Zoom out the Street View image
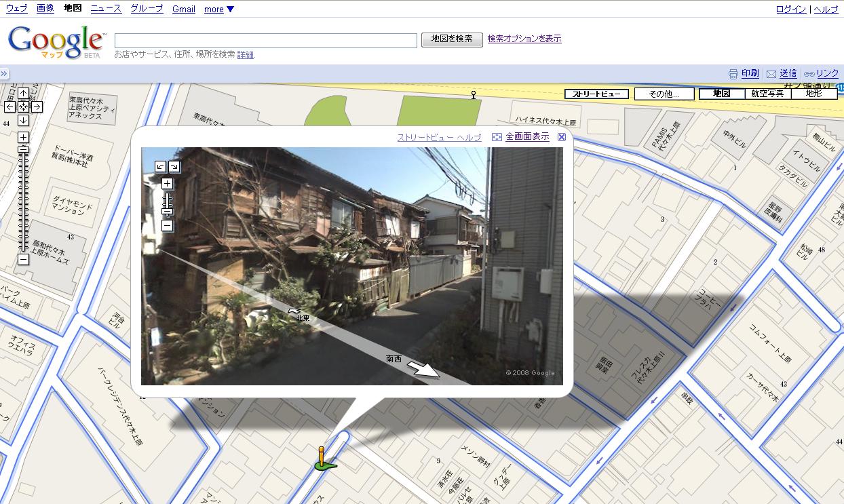 (x=167, y=226)
